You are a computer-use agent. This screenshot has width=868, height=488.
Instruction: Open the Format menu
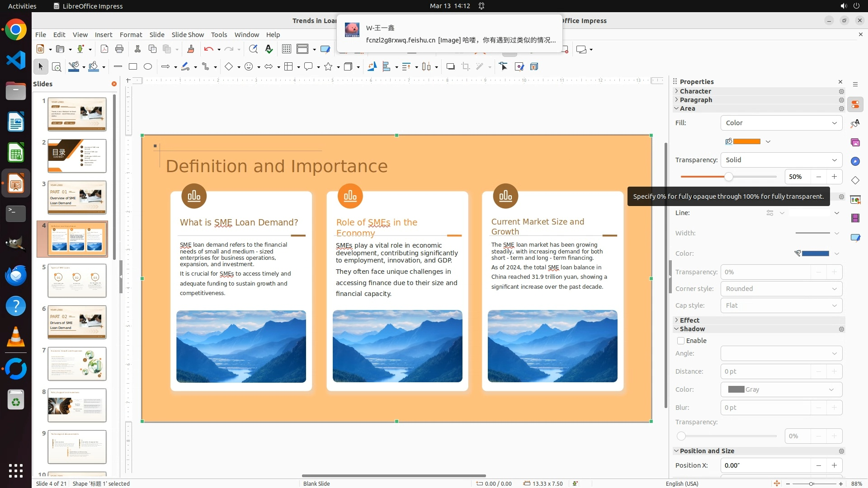pyautogui.click(x=131, y=35)
